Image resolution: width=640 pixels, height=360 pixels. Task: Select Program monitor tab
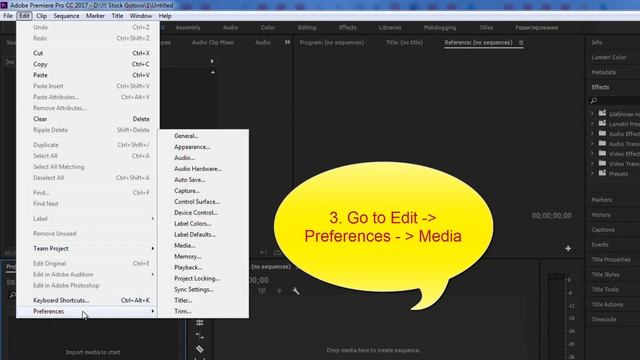coord(331,42)
